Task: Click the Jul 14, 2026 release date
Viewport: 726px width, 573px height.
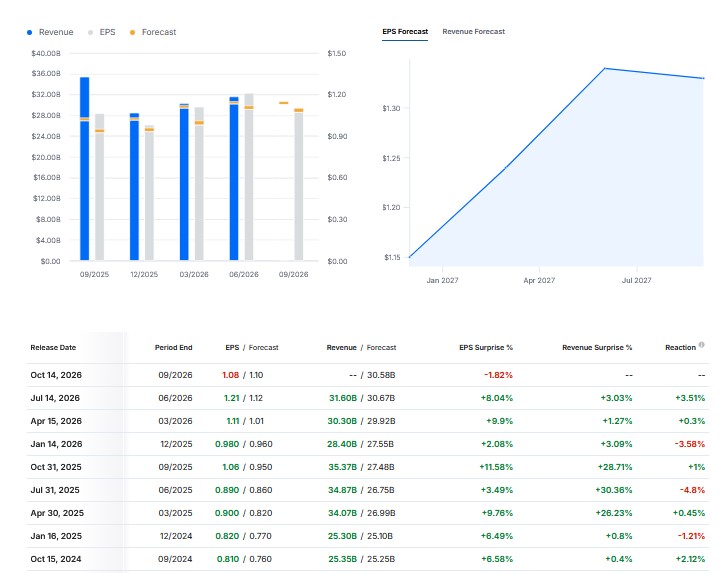Action: pyautogui.click(x=55, y=398)
